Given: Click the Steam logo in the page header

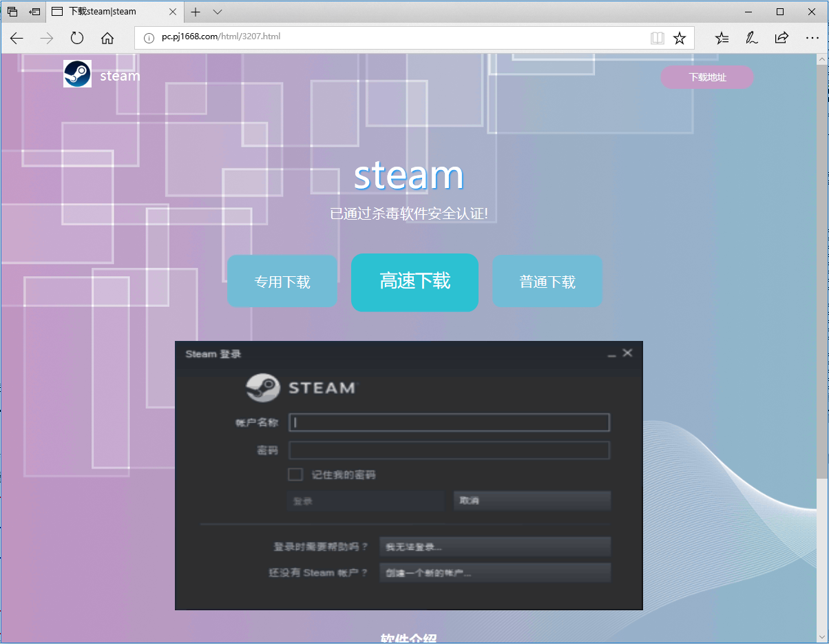Looking at the screenshot, I should pos(77,74).
